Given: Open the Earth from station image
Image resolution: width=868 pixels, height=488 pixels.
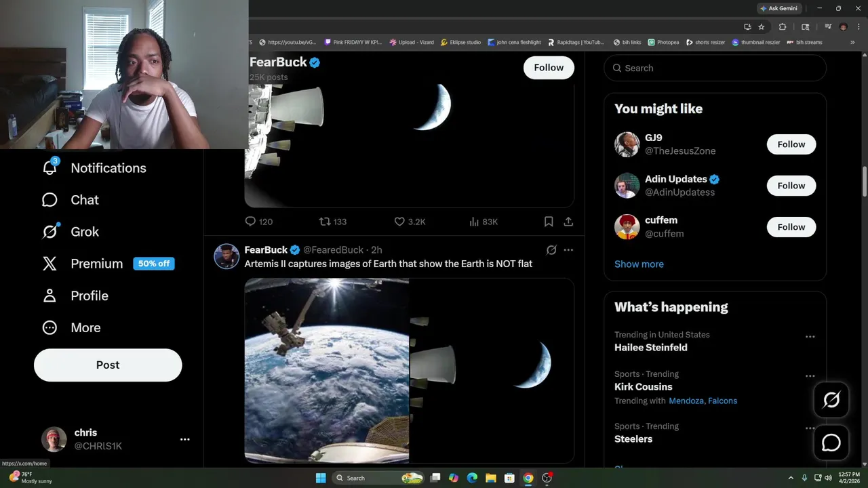Looking at the screenshot, I should (x=326, y=371).
